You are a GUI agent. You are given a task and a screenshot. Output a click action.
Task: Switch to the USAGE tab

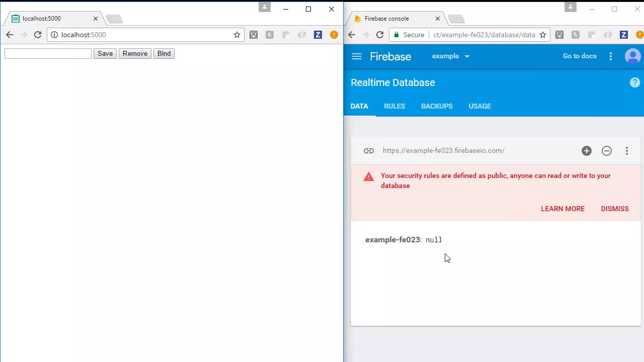coord(479,106)
